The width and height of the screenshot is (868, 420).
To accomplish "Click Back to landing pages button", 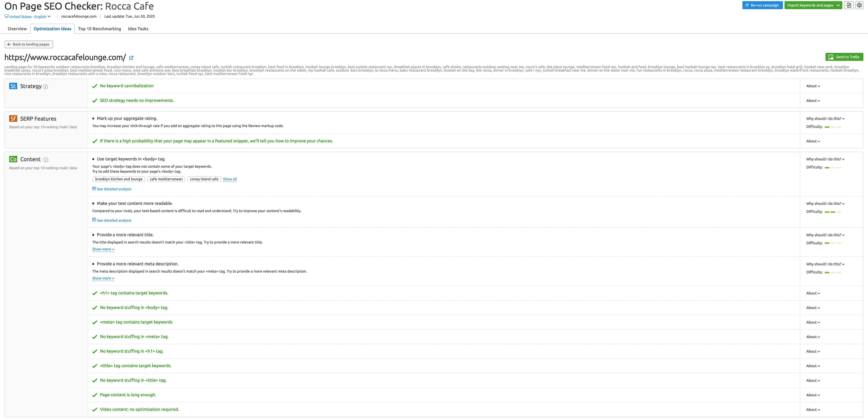I will tap(29, 44).
